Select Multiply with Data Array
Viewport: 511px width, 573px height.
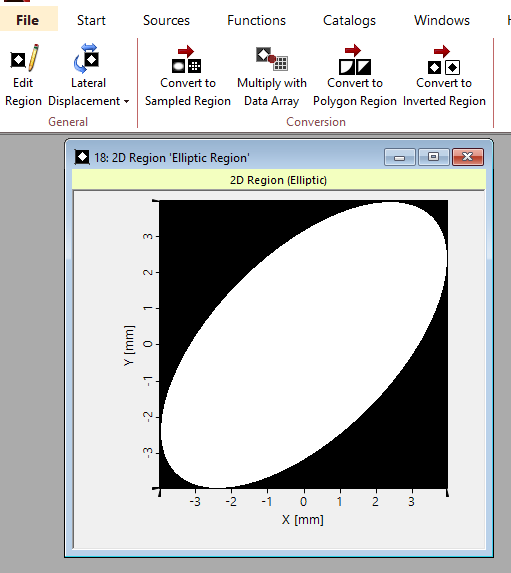(x=272, y=76)
